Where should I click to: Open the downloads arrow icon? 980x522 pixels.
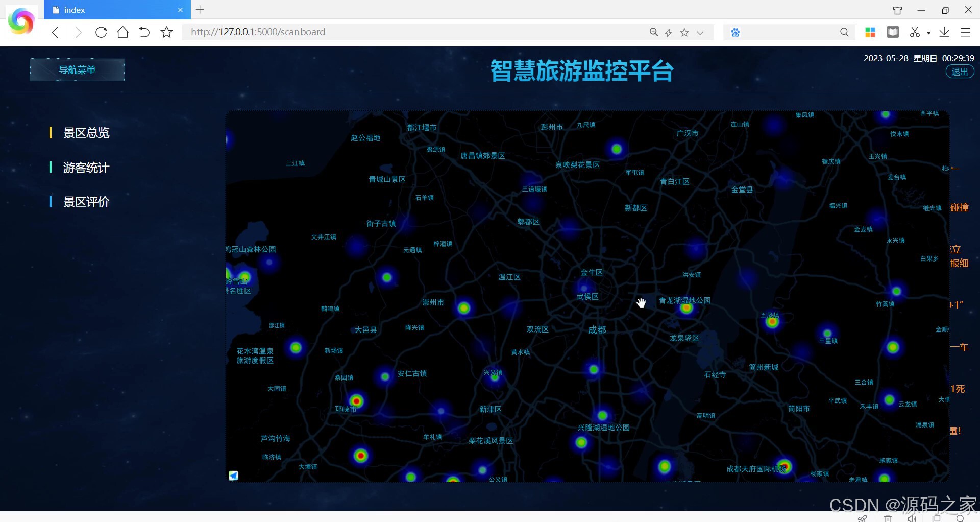[944, 32]
